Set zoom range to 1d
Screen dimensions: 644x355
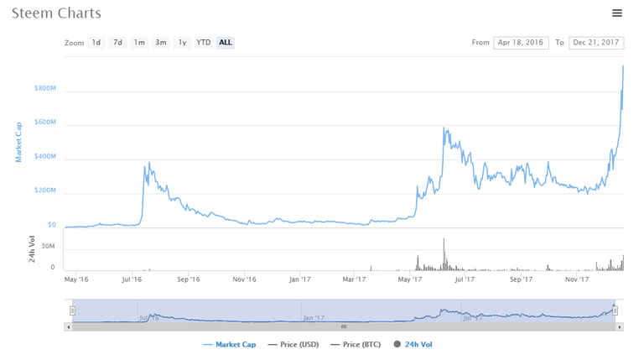(96, 43)
